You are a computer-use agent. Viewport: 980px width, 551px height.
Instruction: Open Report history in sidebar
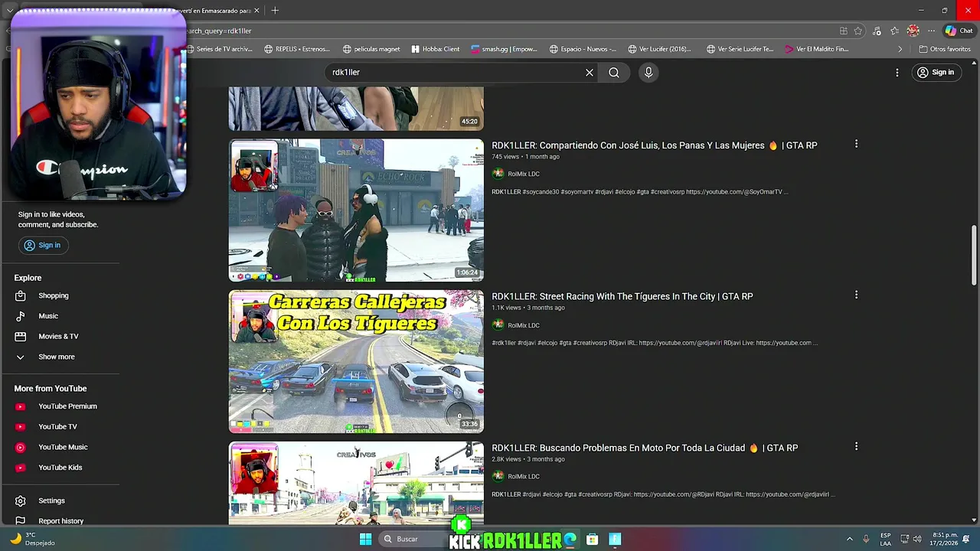click(x=61, y=521)
